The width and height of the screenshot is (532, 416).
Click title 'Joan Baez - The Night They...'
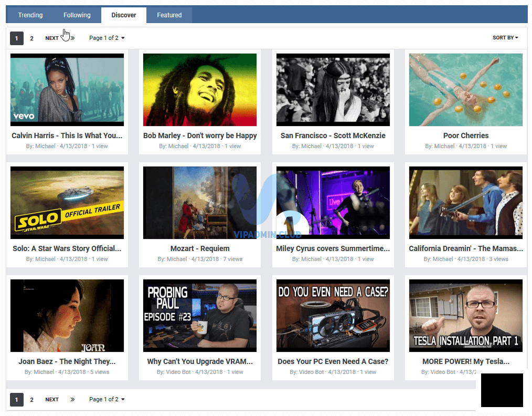67,361
